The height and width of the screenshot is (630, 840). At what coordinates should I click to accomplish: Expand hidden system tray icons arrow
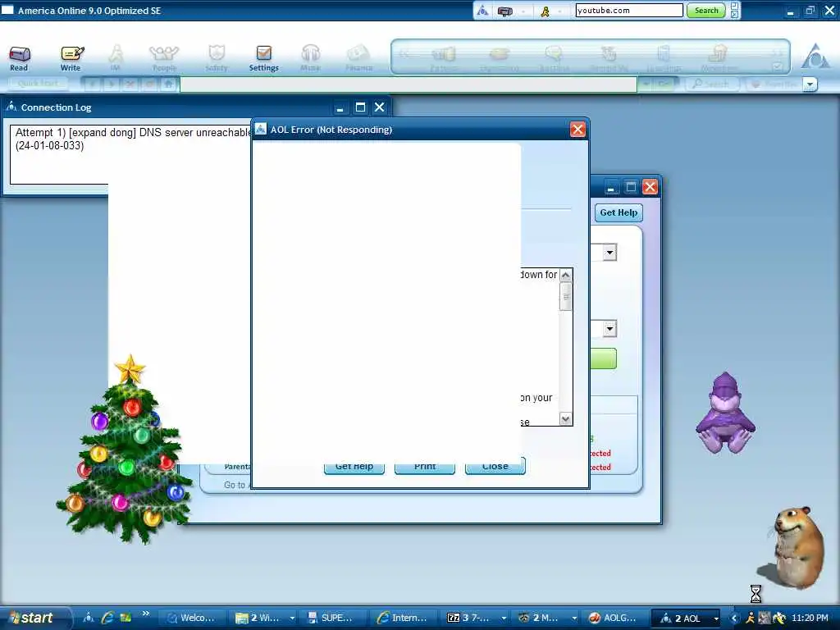[734, 619]
